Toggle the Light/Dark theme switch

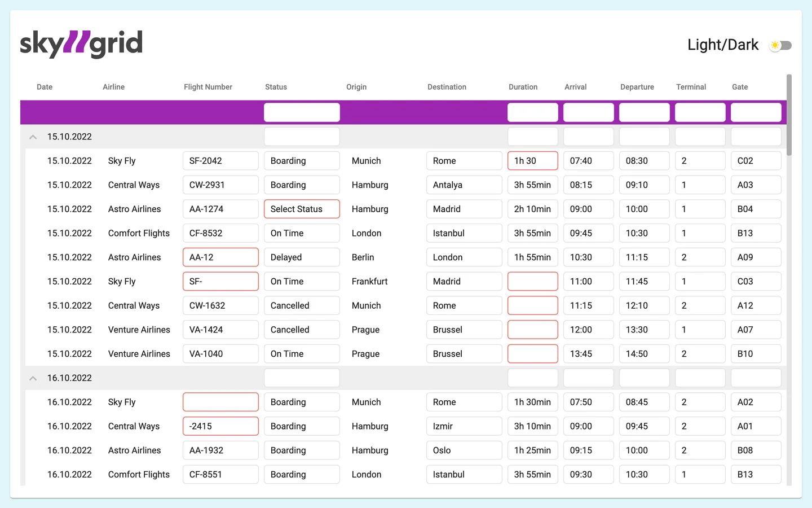click(x=780, y=45)
